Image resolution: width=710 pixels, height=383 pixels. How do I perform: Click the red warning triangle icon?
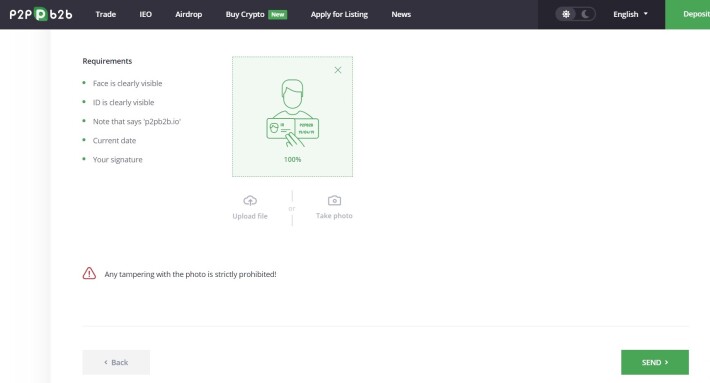89,273
